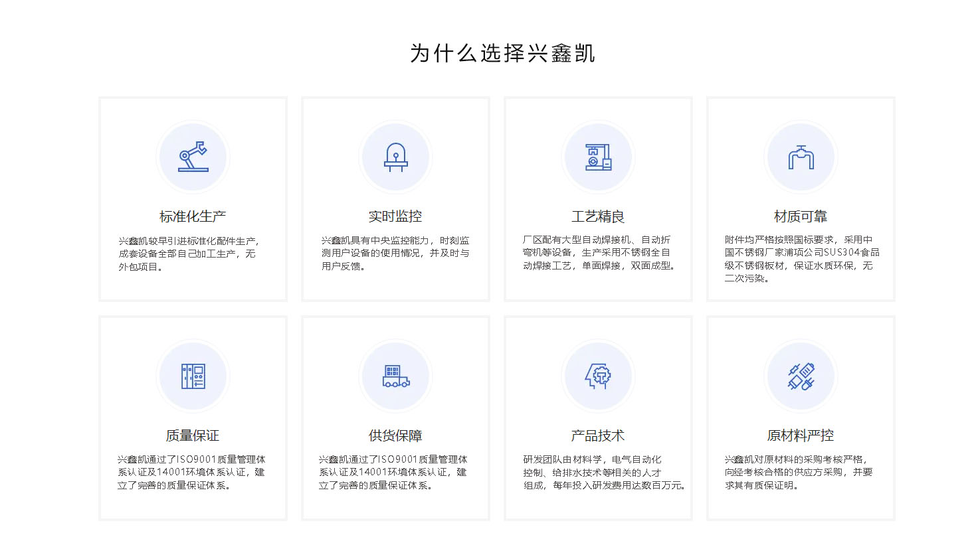
Task: Click the circular badge behind the 工艺精良 icon
Action: pos(598,156)
